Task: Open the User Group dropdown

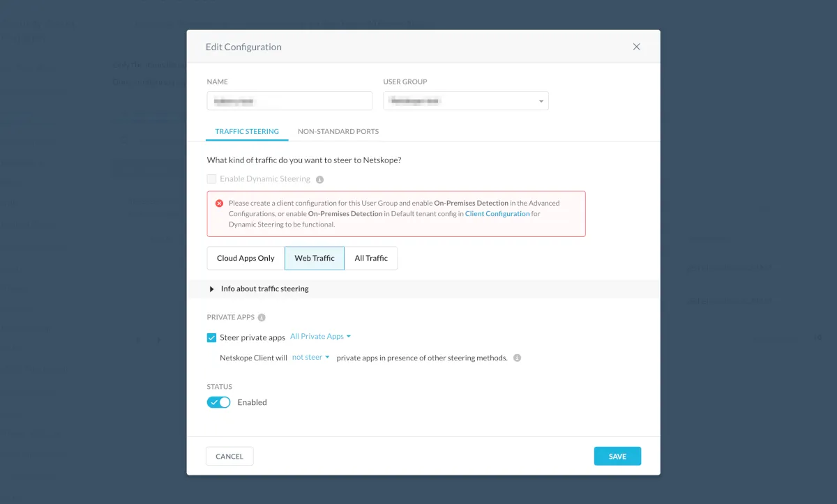Action: coord(466,101)
